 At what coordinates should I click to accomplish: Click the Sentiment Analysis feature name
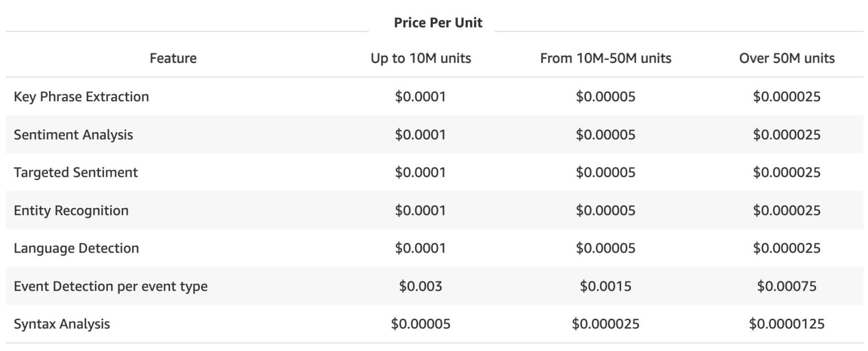click(x=73, y=135)
